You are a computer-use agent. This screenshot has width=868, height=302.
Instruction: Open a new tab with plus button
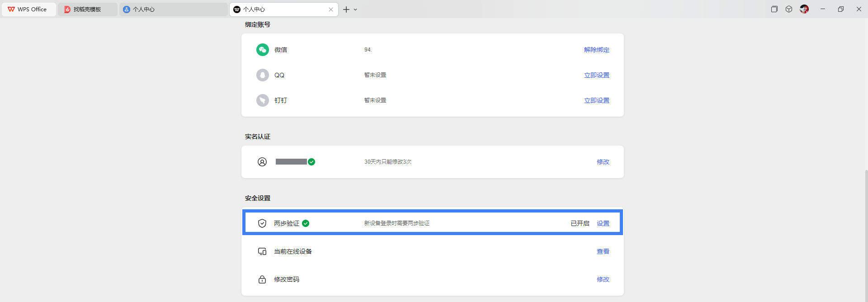[346, 9]
